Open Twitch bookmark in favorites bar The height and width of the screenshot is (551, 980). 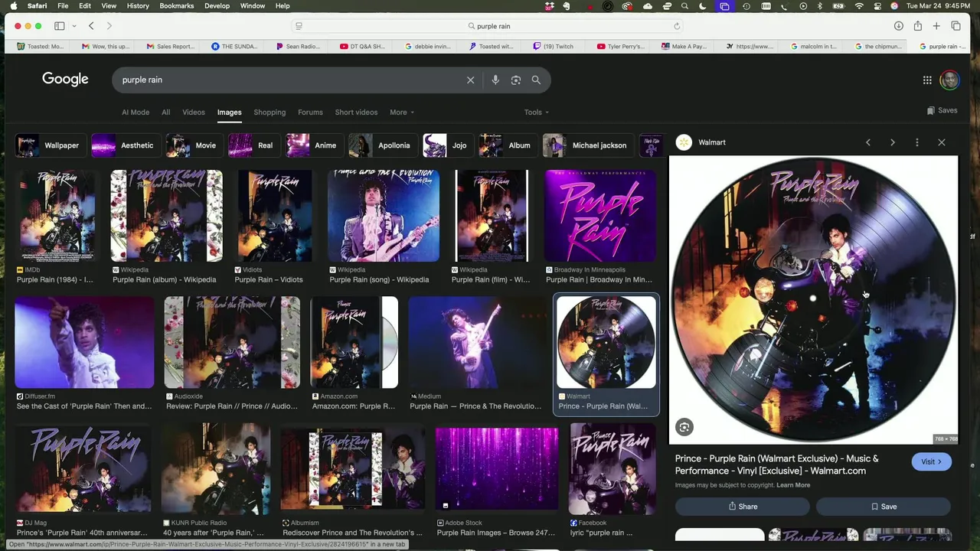553,47
